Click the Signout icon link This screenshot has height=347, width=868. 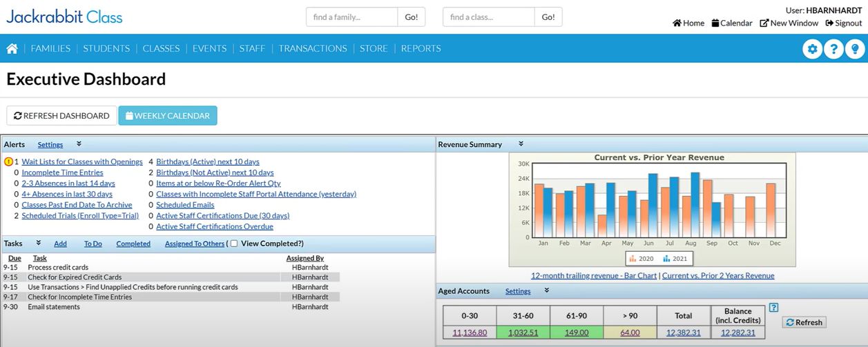(x=843, y=23)
